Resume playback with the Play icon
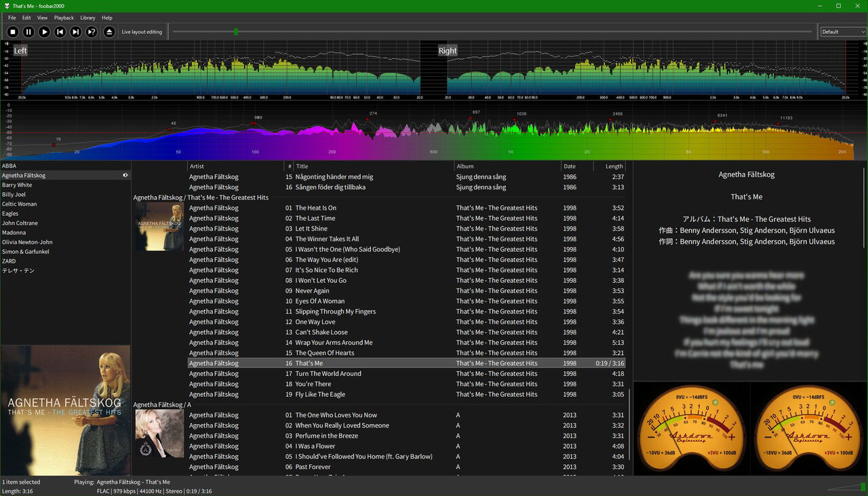The height and width of the screenshot is (496, 868). 44,31
